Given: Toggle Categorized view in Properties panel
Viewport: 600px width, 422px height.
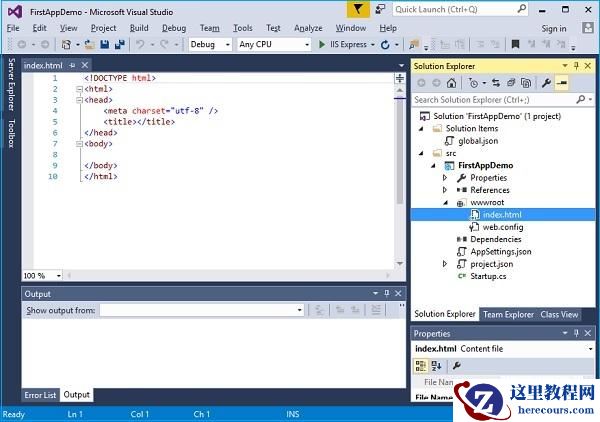Looking at the screenshot, I should pos(422,366).
